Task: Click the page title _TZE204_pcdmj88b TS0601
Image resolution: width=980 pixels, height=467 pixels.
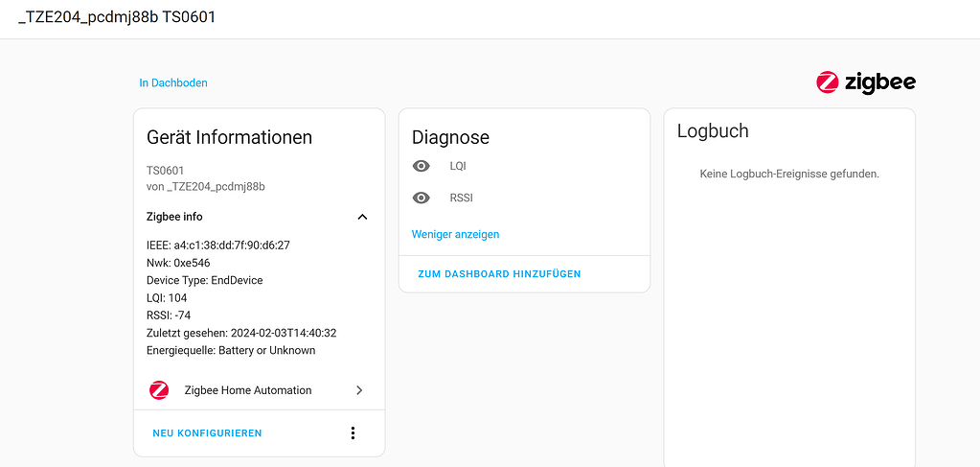Action: (117, 17)
